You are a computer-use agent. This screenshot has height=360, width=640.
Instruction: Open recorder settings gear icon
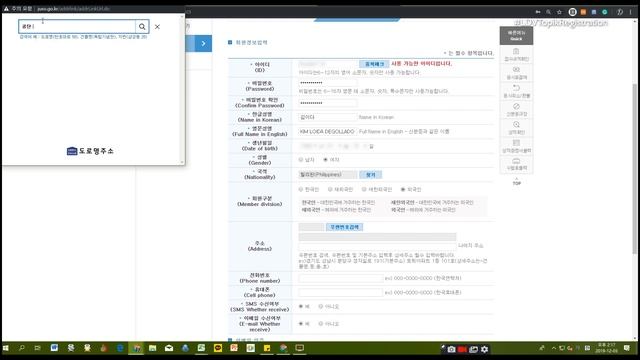point(484,349)
